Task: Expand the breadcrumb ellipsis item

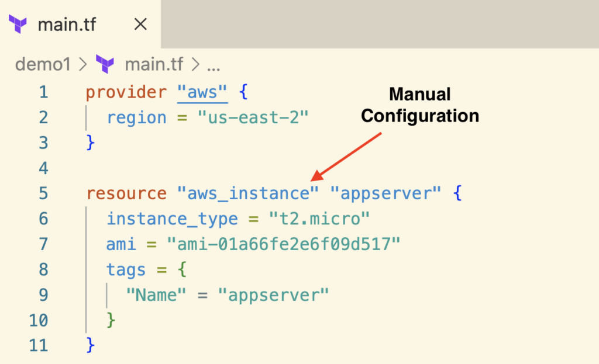Action: [213, 68]
